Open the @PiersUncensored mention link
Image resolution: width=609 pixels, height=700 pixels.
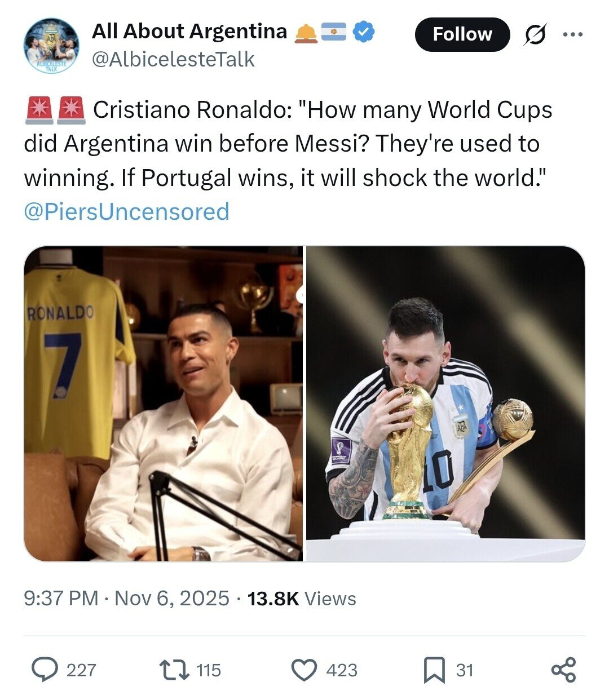(x=126, y=211)
